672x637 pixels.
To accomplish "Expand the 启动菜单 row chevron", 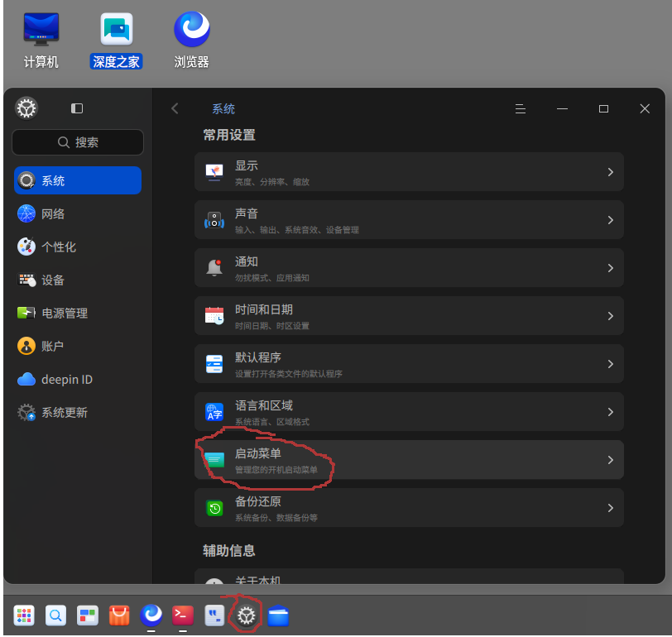I will pyautogui.click(x=611, y=460).
